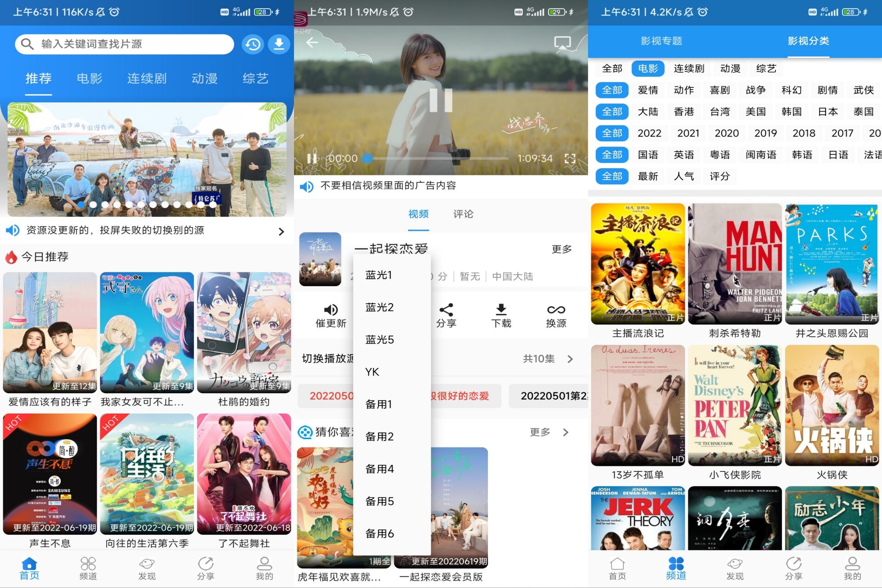The height and width of the screenshot is (588, 882).
Task: Open search history via the clock icon
Action: [x=252, y=44]
